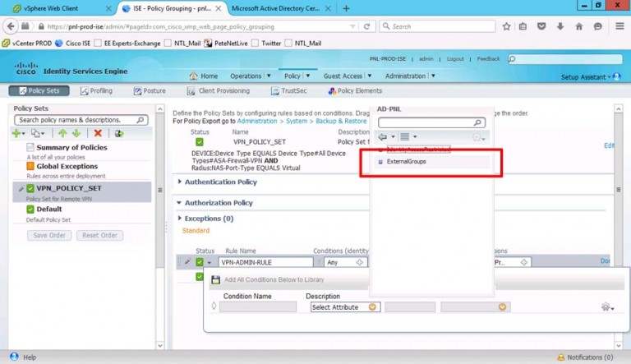Screen dimensions: 631x364
Task: Click the Save Order button
Action: click(49, 235)
